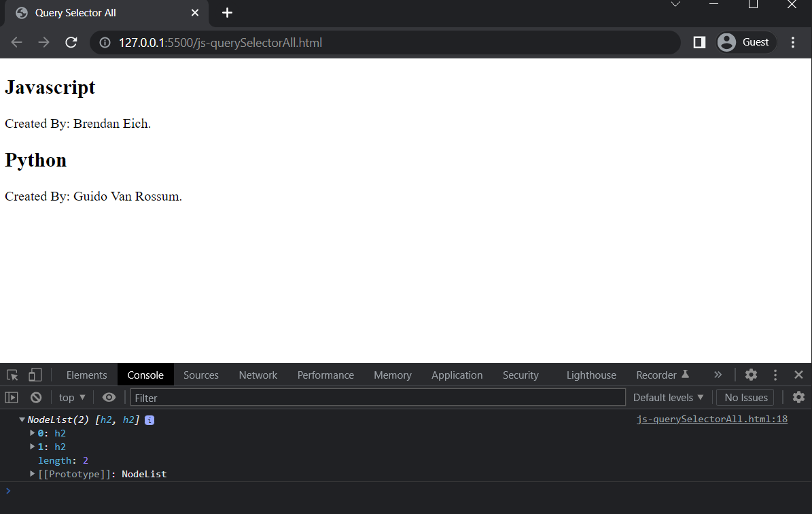The width and height of the screenshot is (812, 514).
Task: Open DevTools settings gear
Action: click(751, 375)
